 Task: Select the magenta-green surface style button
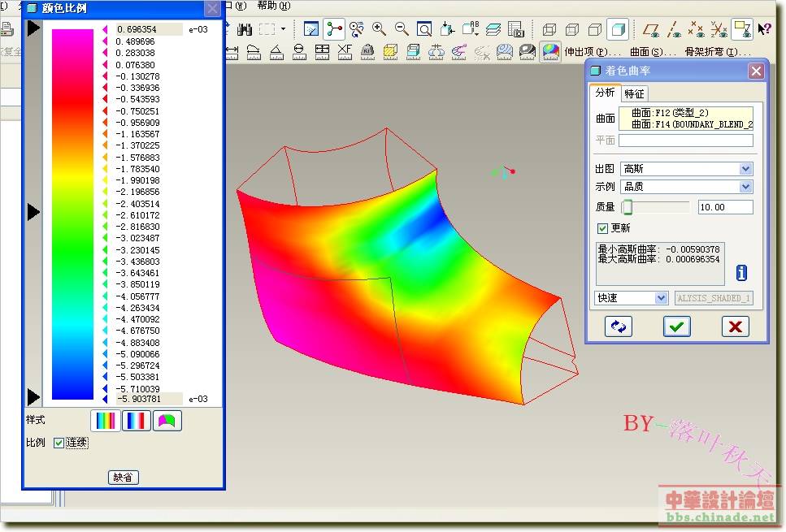tap(167, 421)
